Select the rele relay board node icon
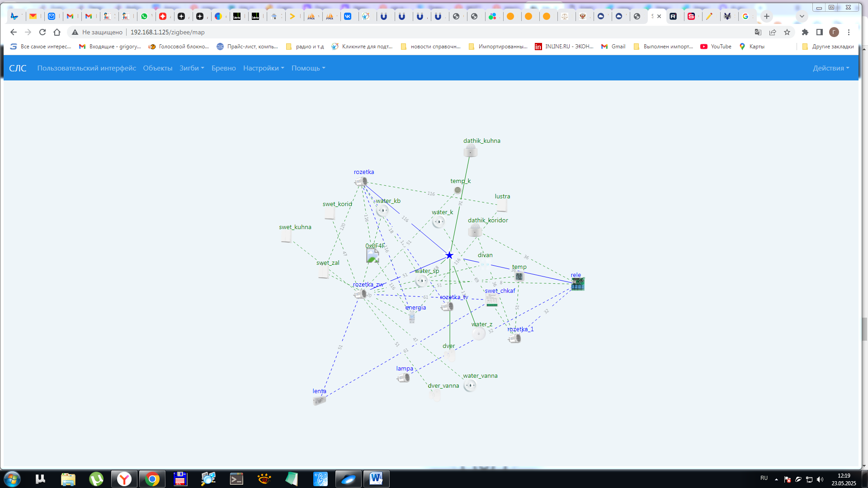This screenshot has height=488, width=868. click(577, 284)
